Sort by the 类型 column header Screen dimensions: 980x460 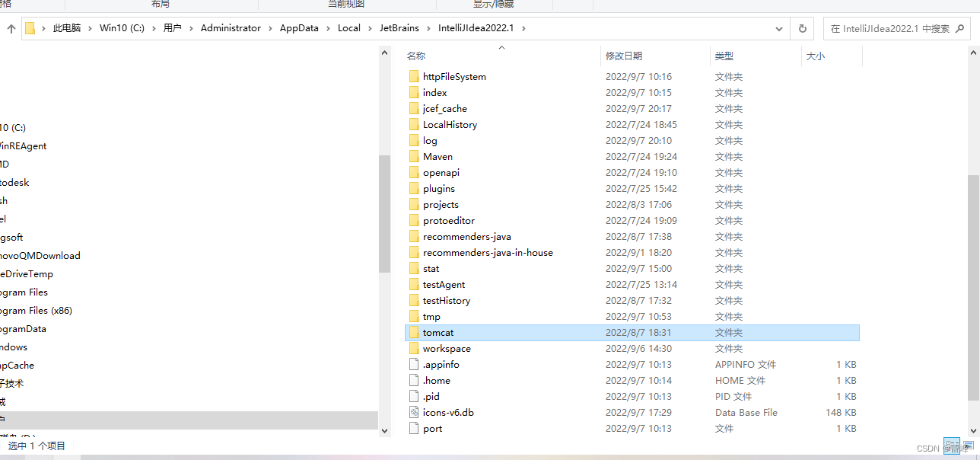pos(724,56)
